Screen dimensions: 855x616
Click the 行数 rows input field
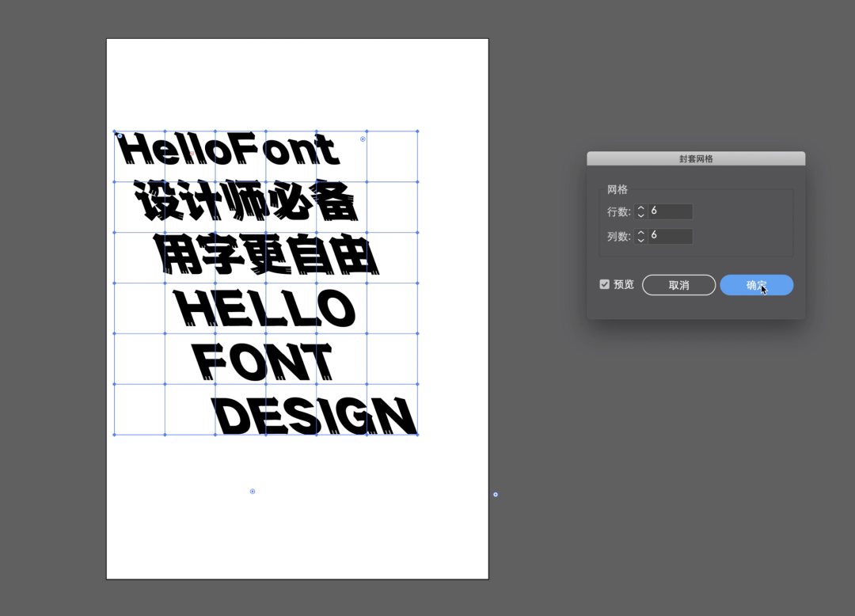(x=670, y=211)
